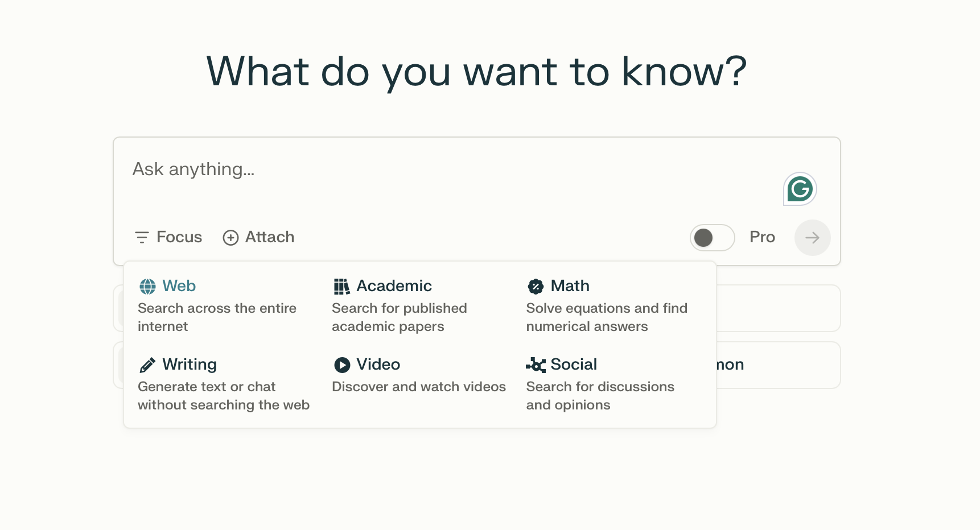Click the Video play icon
The width and height of the screenshot is (980, 530).
341,365
